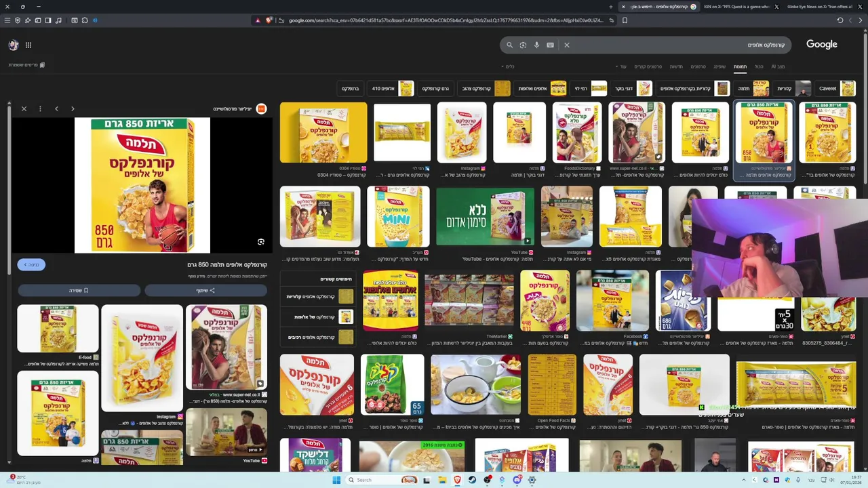Toggle the browser sidebar panel icon
This screenshot has height=488, width=868.
click(x=48, y=20)
